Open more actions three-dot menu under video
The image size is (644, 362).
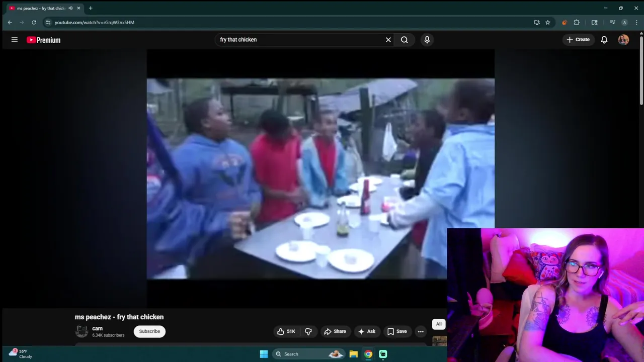pos(421,331)
